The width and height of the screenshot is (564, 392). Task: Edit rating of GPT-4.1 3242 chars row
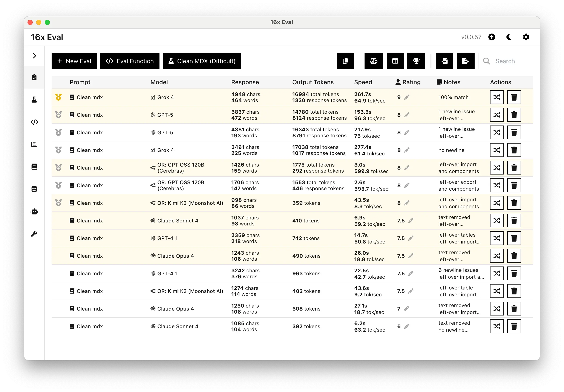411,273
